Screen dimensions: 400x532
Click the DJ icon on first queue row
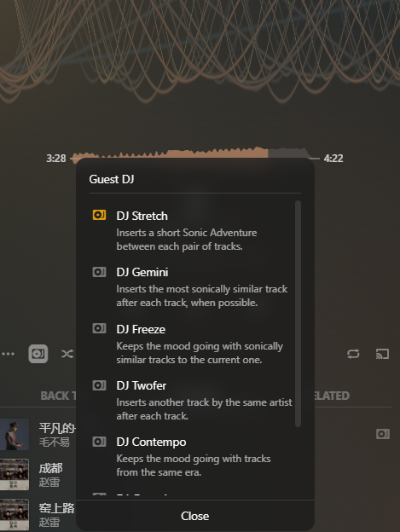pos(383,434)
